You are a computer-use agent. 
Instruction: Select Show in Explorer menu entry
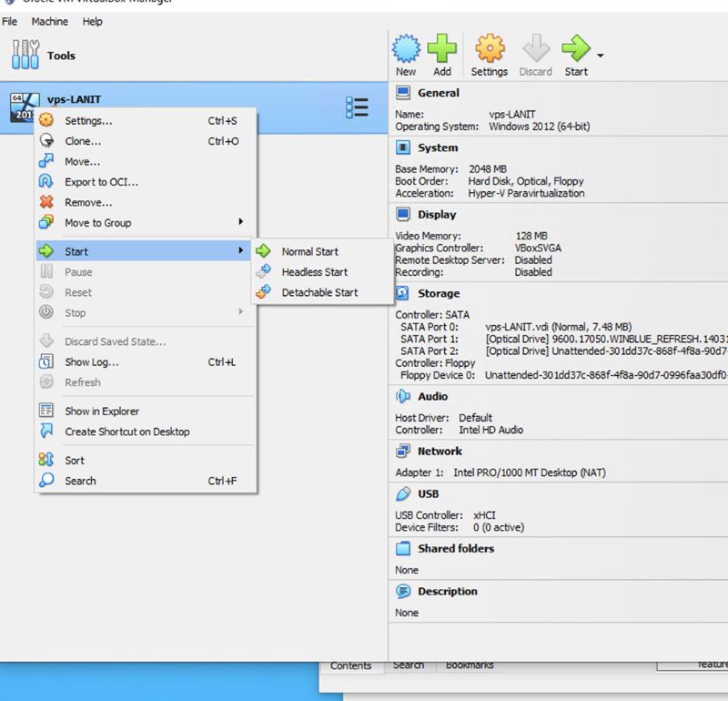(146, 411)
